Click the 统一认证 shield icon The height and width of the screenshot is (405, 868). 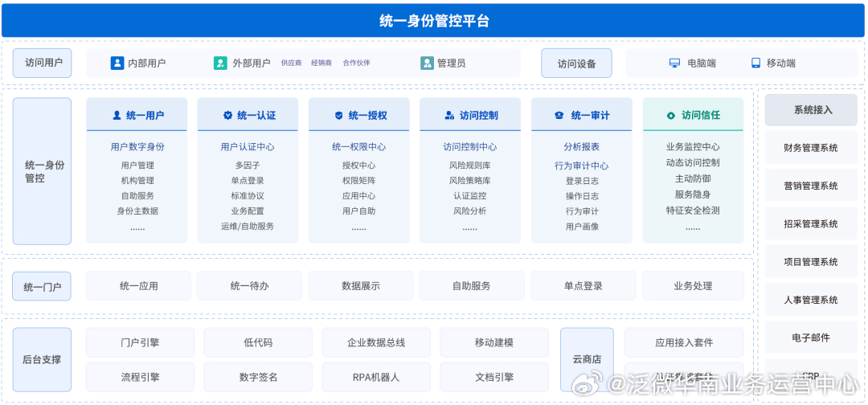[227, 116]
